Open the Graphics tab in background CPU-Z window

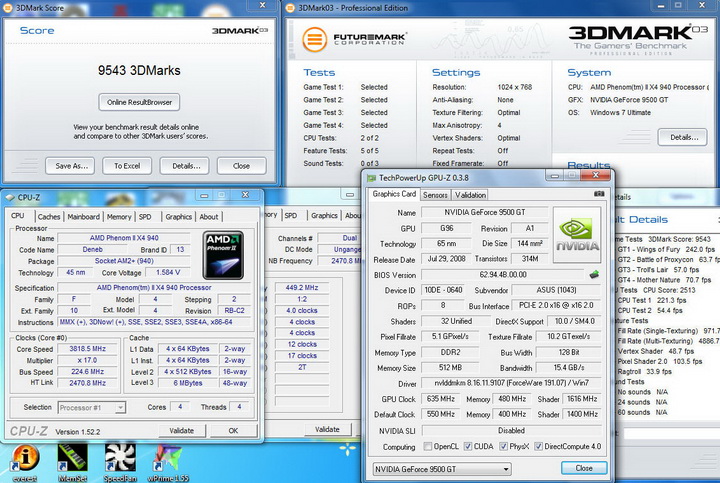click(324, 215)
